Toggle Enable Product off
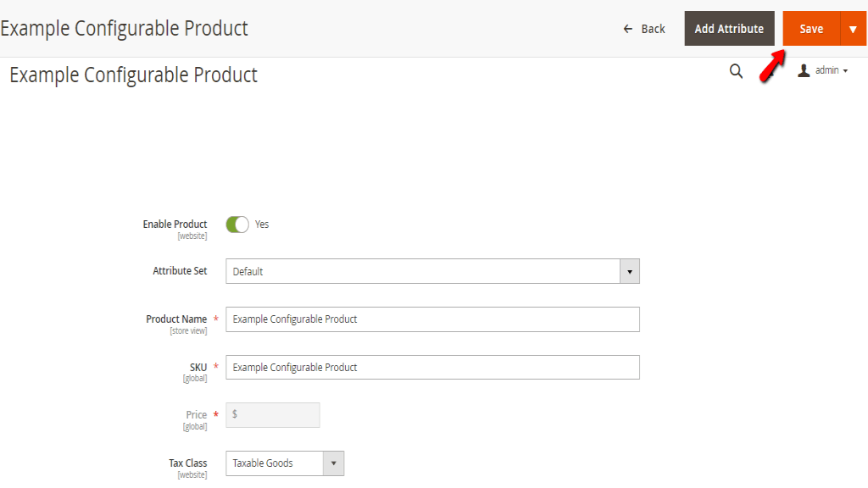 [x=238, y=224]
